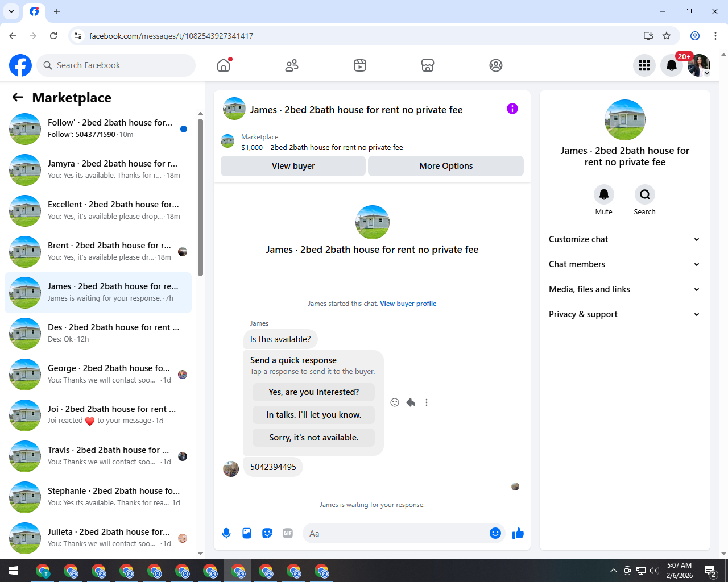Open the Joi conversation
The image size is (728, 582).
(98, 415)
